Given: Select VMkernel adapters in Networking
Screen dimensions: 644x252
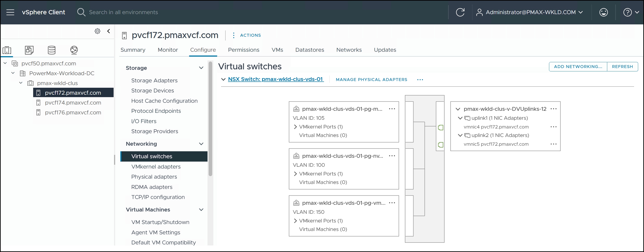Looking at the screenshot, I should click(x=156, y=167).
